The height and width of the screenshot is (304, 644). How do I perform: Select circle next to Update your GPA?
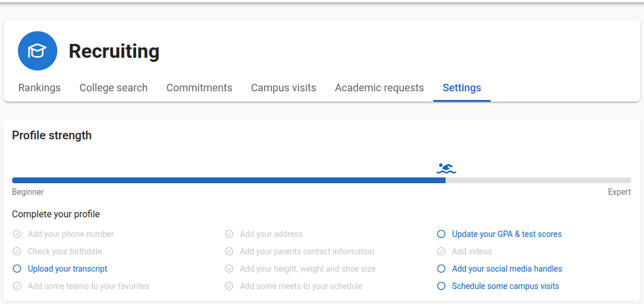click(441, 234)
